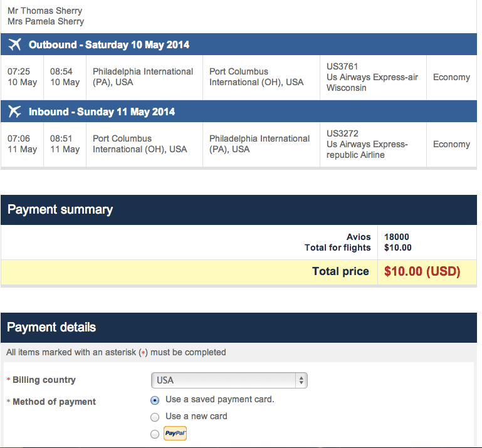Click inbound flight Economy cabin cell
This screenshot has height=448, width=482.
[x=451, y=144]
